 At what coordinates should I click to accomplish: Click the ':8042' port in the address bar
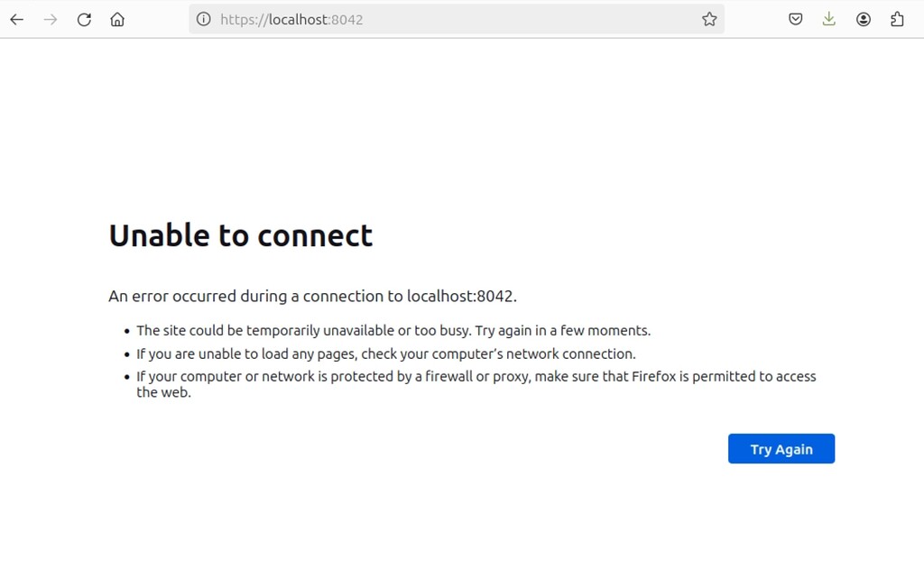click(x=346, y=20)
